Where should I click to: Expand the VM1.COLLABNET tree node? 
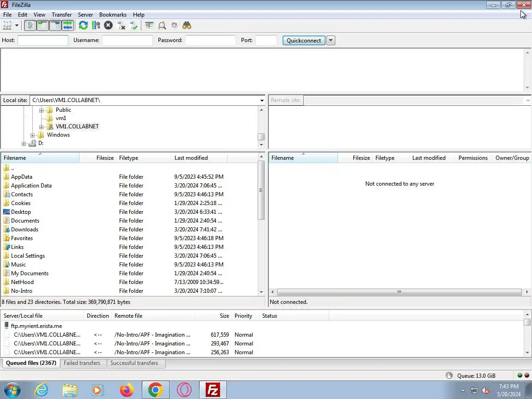(x=41, y=127)
